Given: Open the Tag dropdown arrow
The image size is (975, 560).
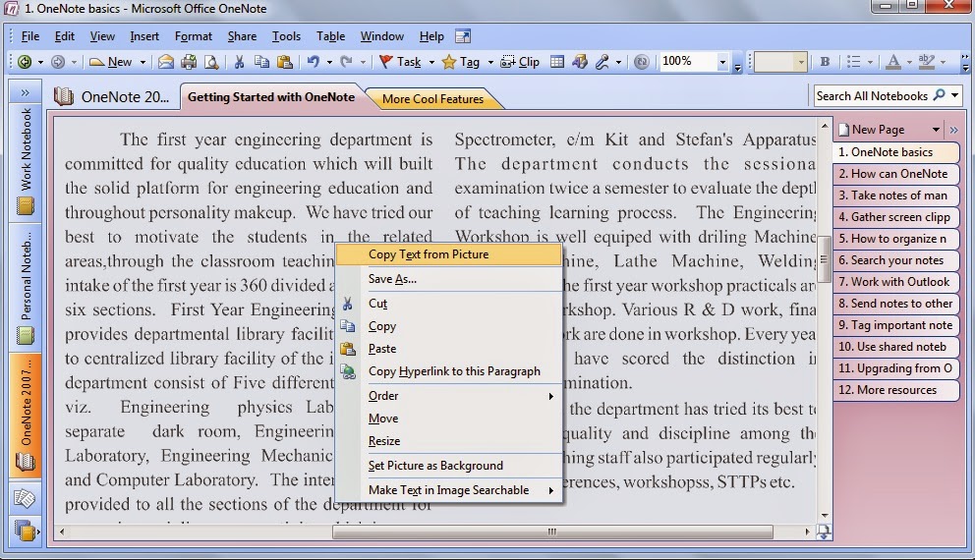Looking at the screenshot, I should pyautogui.click(x=490, y=62).
